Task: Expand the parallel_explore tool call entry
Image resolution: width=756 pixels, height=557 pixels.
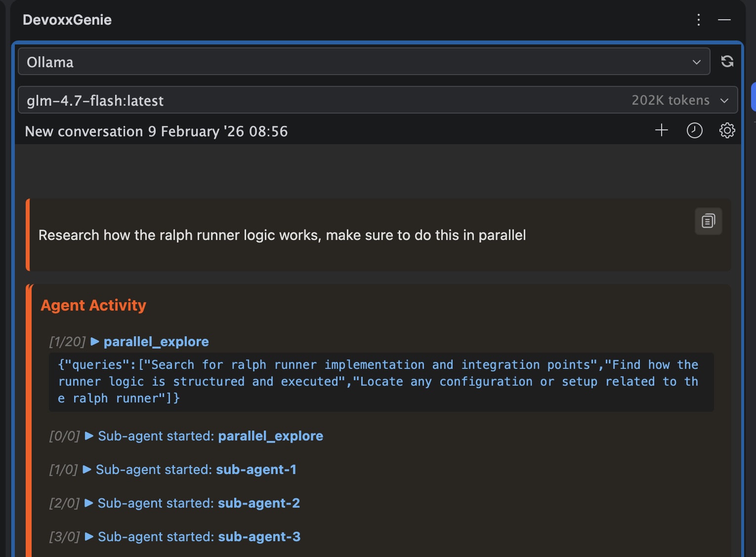Action: click(x=96, y=342)
